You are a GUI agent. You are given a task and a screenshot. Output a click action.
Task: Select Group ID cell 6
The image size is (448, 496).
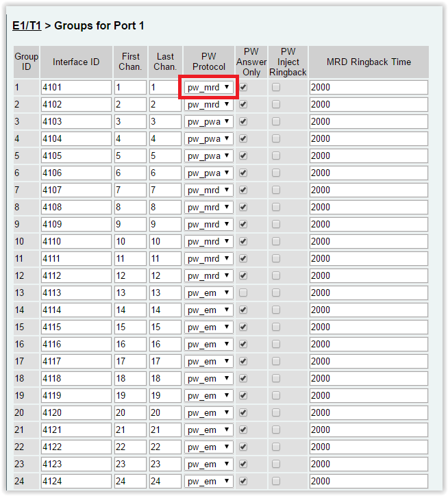(x=26, y=173)
